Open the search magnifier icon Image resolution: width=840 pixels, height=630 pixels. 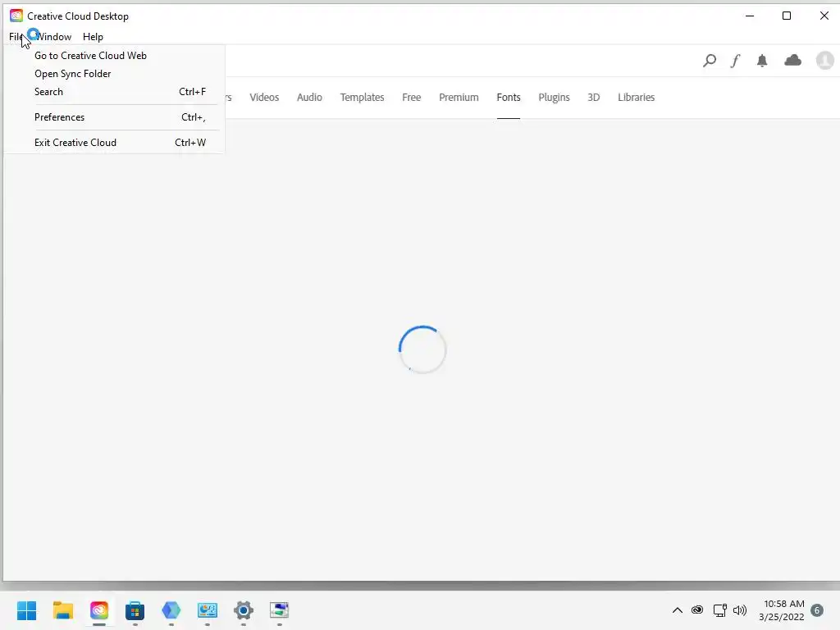[710, 61]
